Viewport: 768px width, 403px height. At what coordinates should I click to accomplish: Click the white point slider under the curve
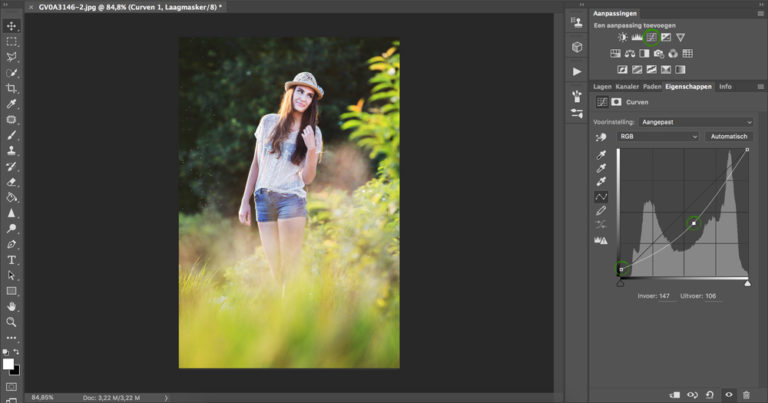(x=747, y=283)
